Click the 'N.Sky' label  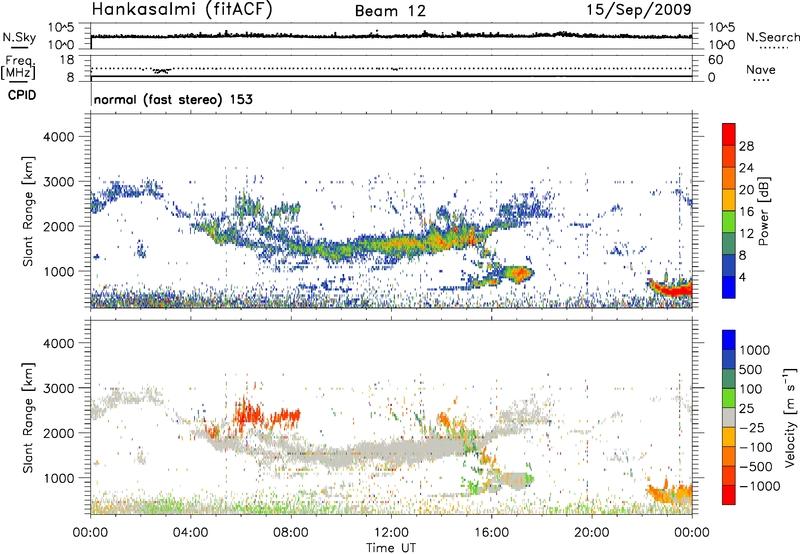[x=19, y=37]
